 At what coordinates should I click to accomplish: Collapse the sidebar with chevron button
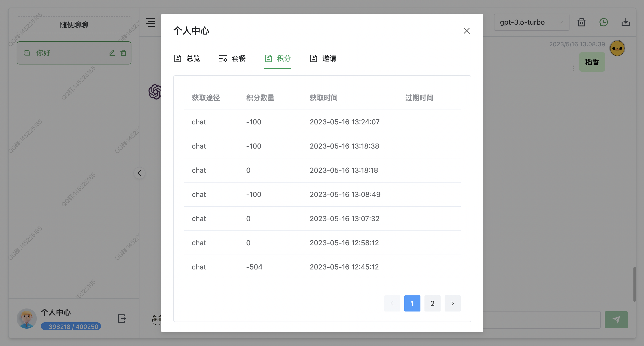pos(139,173)
